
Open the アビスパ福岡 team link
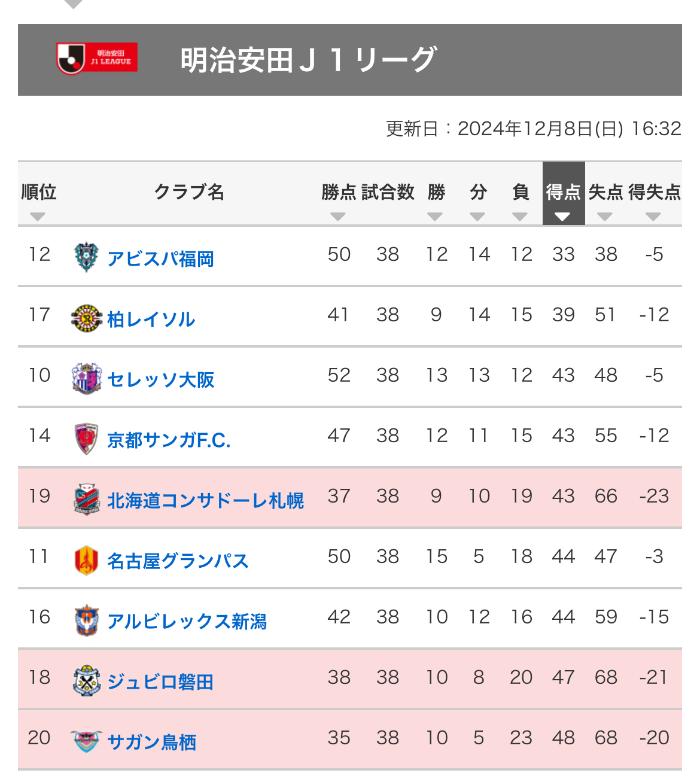coord(160,258)
